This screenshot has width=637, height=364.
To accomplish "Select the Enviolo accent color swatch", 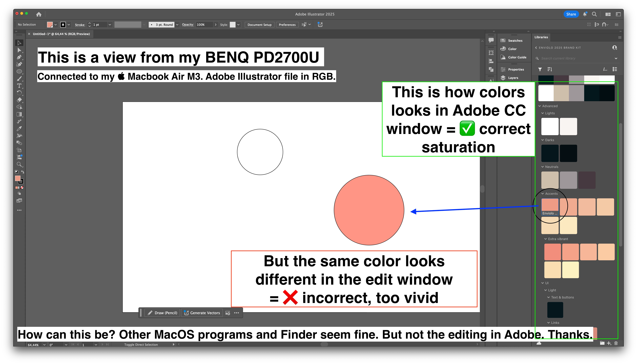I will coord(550,205).
